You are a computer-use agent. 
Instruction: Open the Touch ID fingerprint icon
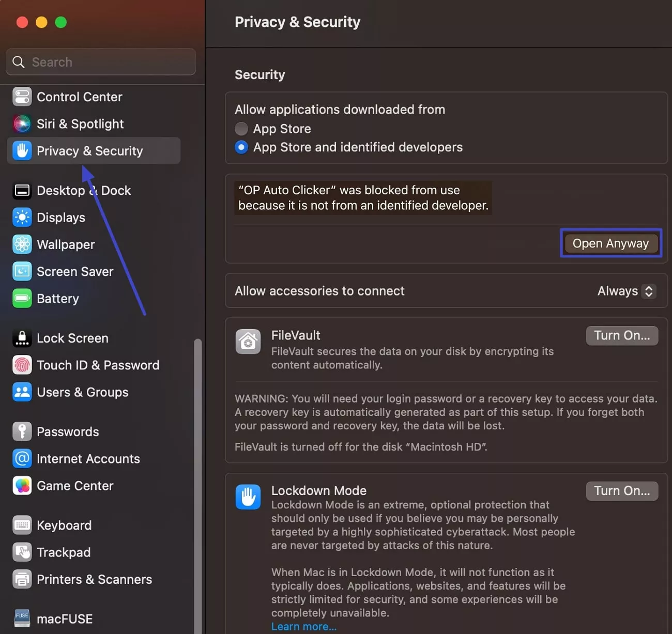[x=22, y=365]
